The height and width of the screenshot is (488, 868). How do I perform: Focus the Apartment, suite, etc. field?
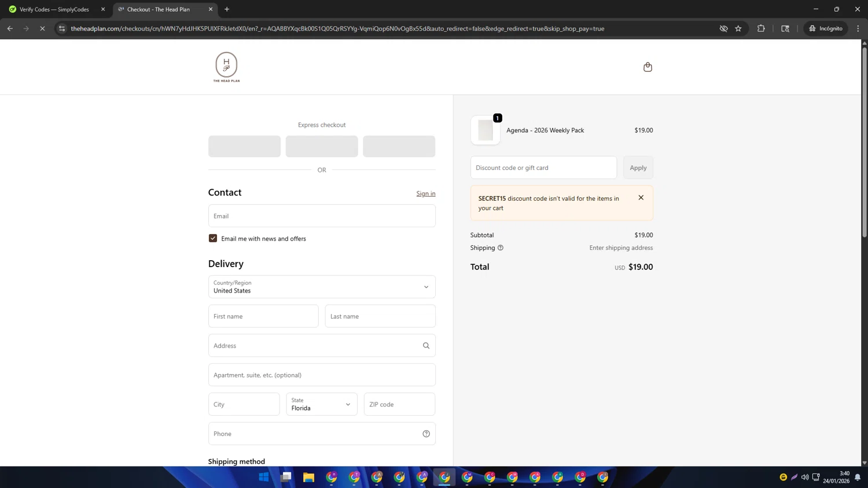(322, 375)
